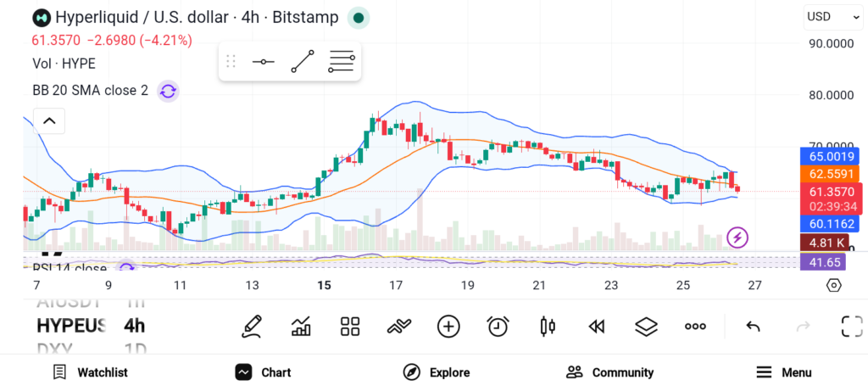868x391 pixels.
Task: Collapse the indicator legend chevron
Action: tap(49, 121)
